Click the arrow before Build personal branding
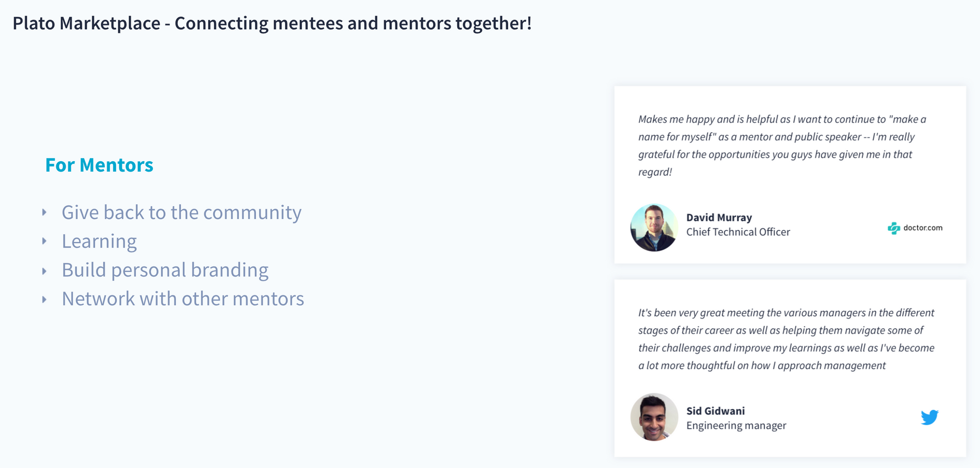Image resolution: width=980 pixels, height=468 pixels. (x=45, y=271)
